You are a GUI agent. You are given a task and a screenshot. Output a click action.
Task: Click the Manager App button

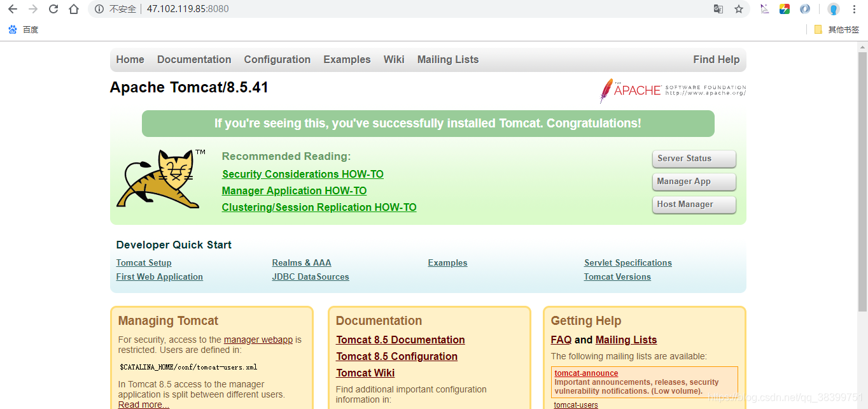pyautogui.click(x=694, y=182)
